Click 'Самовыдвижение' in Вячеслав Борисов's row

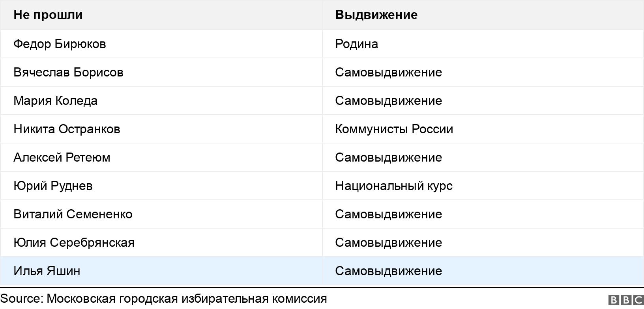388,72
